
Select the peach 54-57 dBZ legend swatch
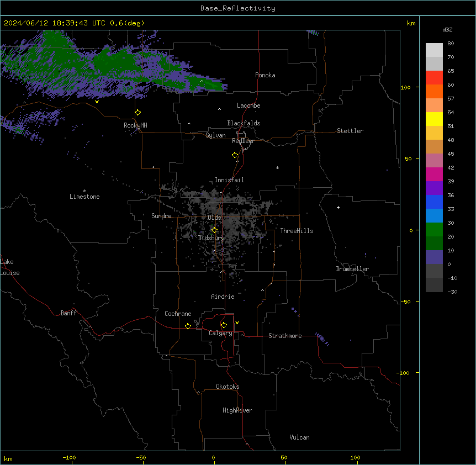(434, 105)
